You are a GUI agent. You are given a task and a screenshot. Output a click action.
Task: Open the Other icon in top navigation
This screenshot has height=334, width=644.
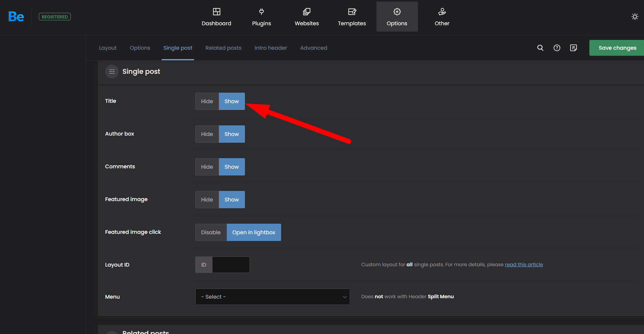pos(442,12)
